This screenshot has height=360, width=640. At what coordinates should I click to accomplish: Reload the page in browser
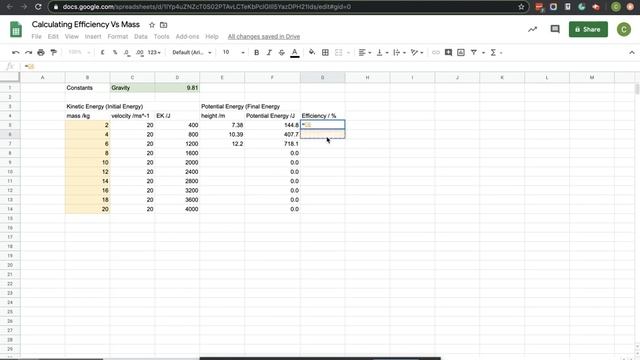[38, 7]
